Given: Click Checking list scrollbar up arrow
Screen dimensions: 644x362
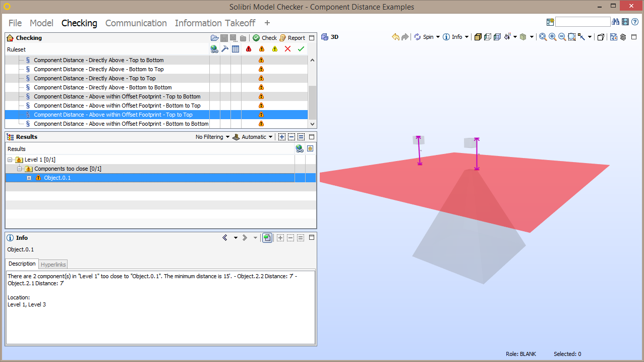Looking at the screenshot, I should [312, 60].
